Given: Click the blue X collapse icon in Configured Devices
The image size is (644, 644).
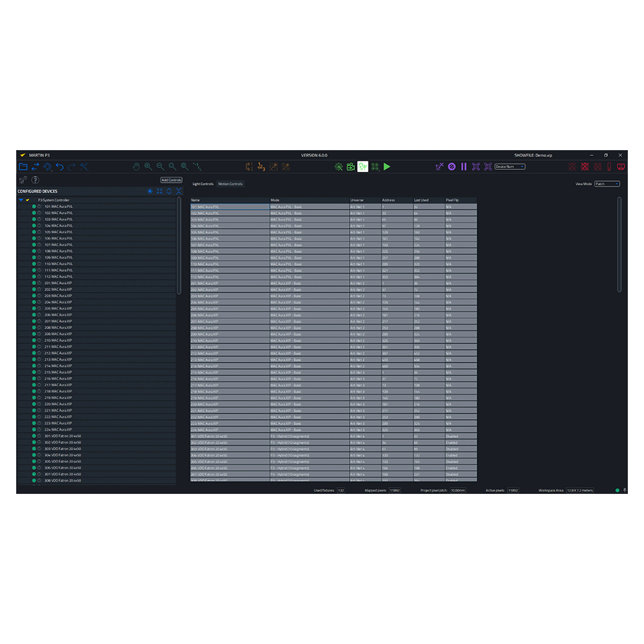Looking at the screenshot, I should 178,191.
